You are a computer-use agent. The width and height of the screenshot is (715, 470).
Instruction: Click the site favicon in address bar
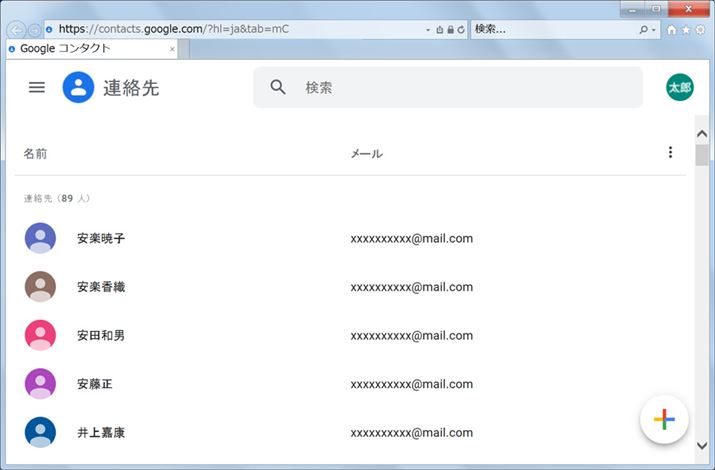pos(49,30)
